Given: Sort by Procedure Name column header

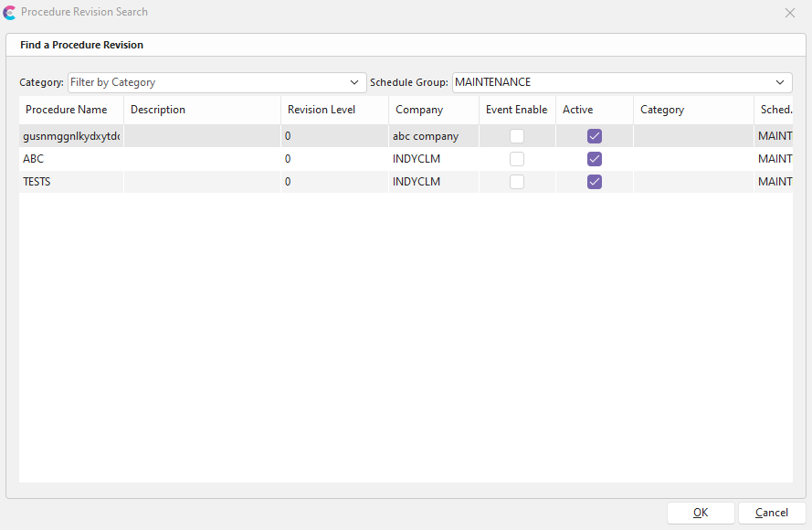Looking at the screenshot, I should (67, 110).
